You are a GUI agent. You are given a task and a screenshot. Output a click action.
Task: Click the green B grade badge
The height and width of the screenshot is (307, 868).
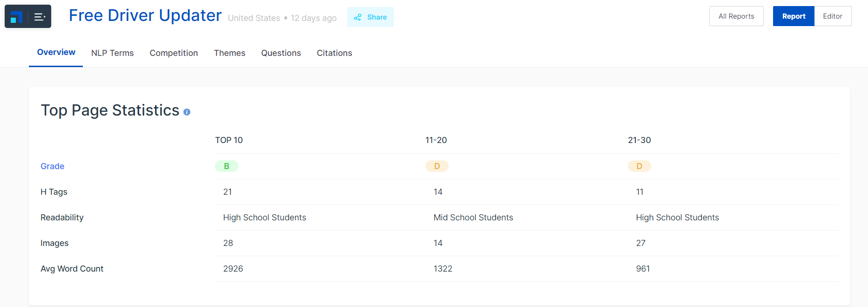(227, 166)
